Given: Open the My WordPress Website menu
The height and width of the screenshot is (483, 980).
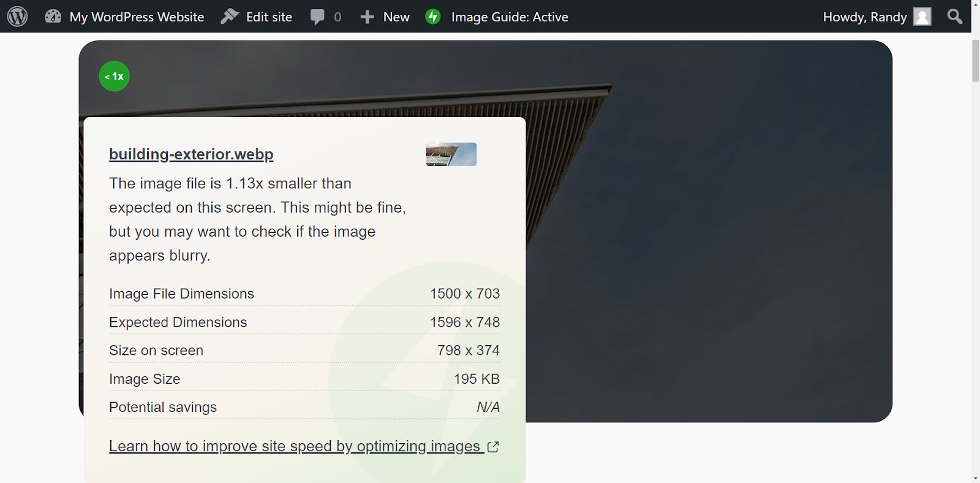Looking at the screenshot, I should (137, 17).
